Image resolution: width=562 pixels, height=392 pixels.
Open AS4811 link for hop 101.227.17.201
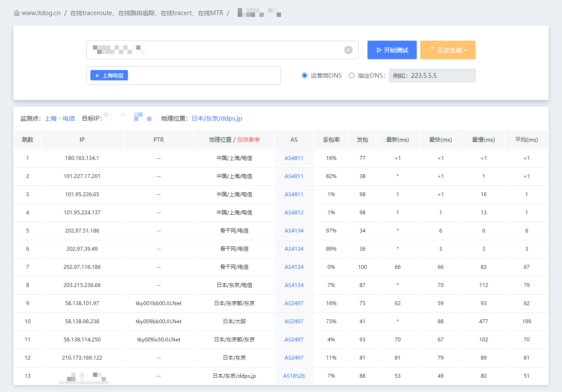click(x=294, y=176)
